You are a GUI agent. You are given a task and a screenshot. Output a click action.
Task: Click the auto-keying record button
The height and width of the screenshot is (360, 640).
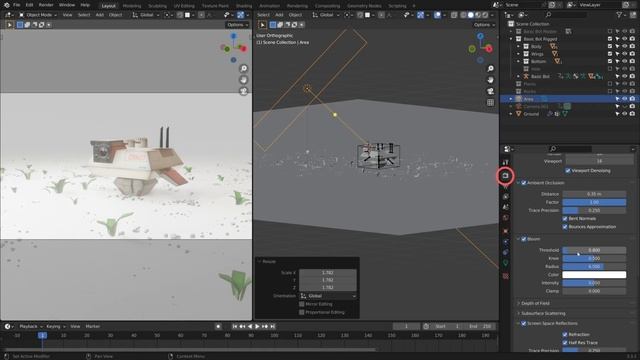pos(218,326)
